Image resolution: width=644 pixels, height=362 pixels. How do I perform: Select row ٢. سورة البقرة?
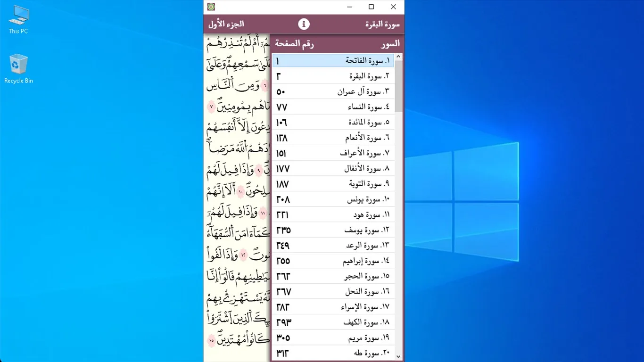click(x=333, y=76)
